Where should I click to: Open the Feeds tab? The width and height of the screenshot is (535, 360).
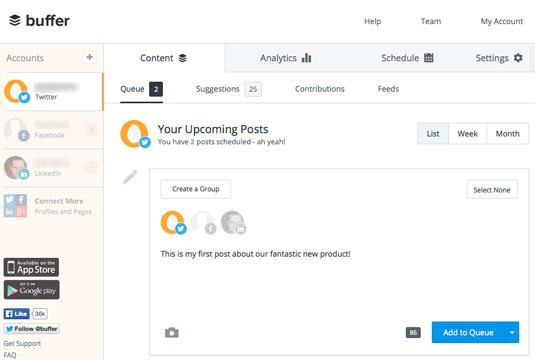click(x=388, y=89)
